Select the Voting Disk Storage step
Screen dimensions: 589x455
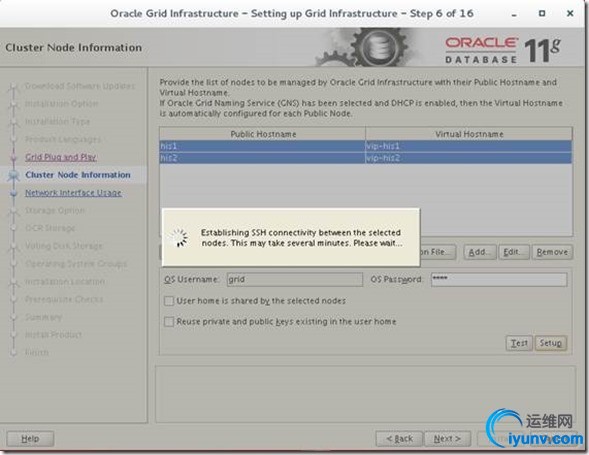64,246
